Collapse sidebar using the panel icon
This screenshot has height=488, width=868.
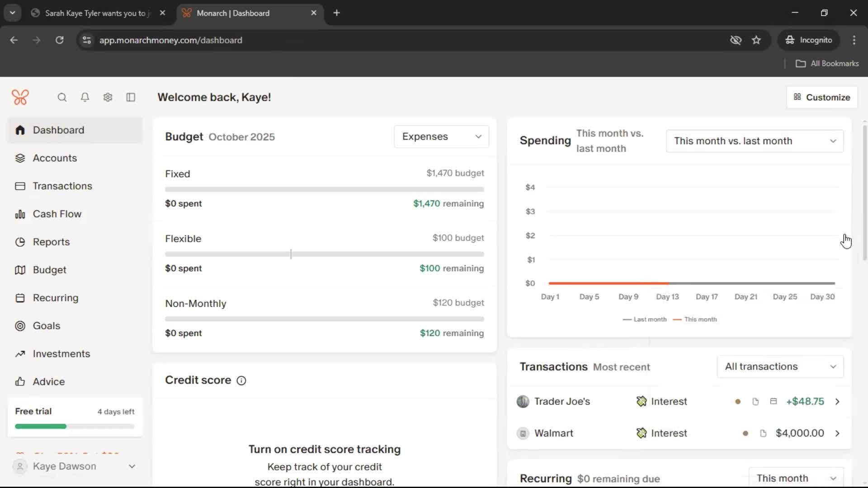[131, 97]
